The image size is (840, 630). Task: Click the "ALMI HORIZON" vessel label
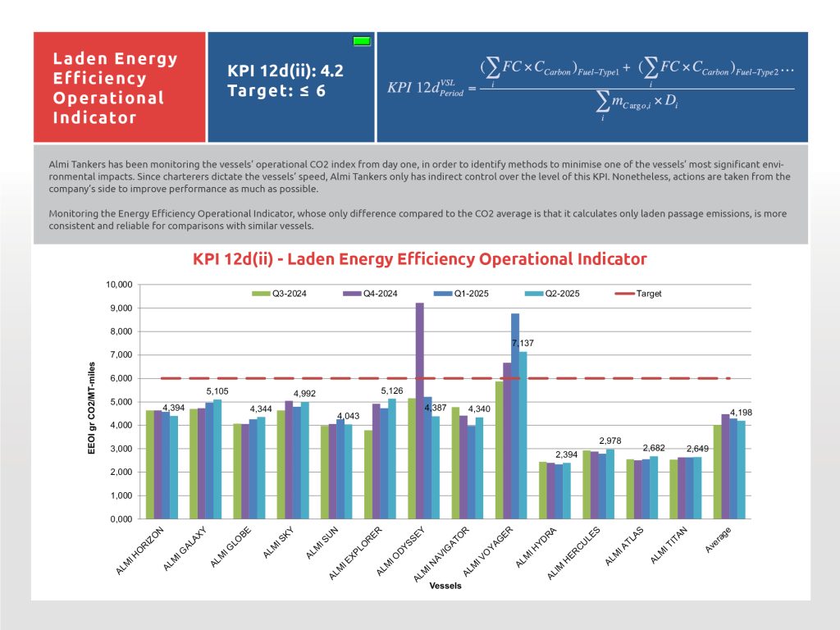click(139, 550)
